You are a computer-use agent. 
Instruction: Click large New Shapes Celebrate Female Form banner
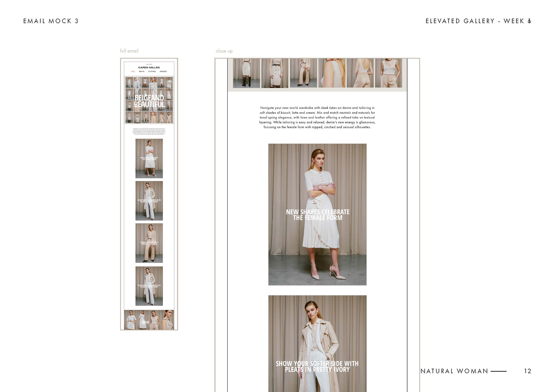[317, 214]
